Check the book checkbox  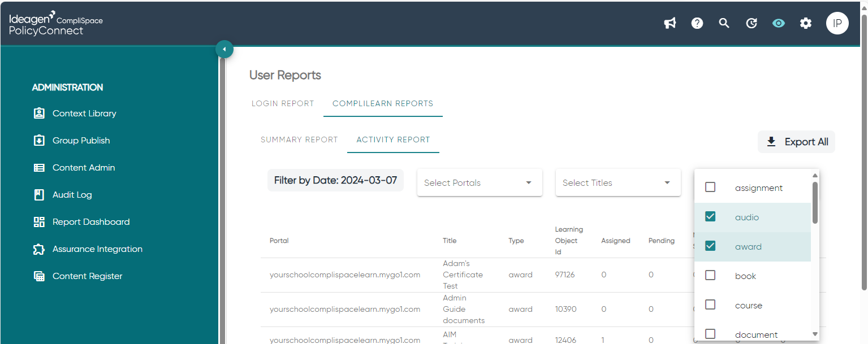(710, 275)
